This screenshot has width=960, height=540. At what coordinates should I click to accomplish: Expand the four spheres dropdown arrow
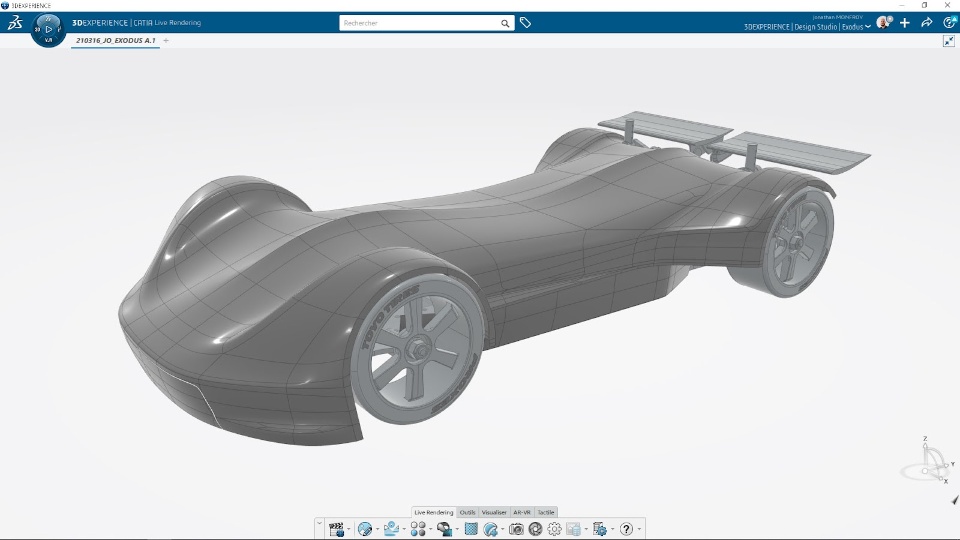point(430,529)
